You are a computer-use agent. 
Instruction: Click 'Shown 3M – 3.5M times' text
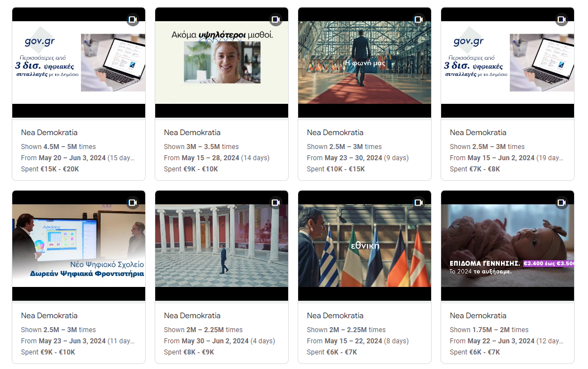tap(201, 147)
